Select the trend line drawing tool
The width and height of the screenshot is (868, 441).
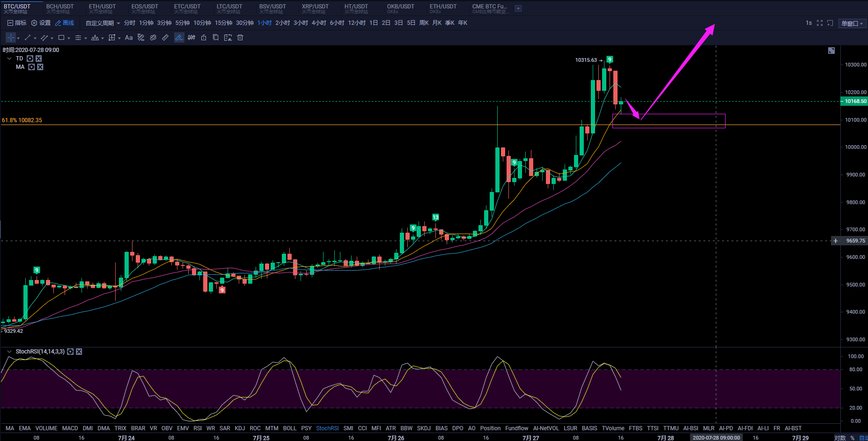pyautogui.click(x=28, y=38)
